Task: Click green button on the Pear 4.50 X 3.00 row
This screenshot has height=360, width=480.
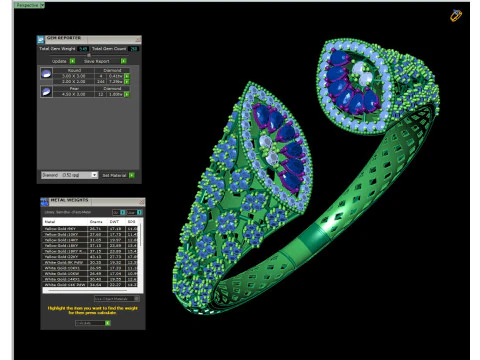Action: point(127,94)
